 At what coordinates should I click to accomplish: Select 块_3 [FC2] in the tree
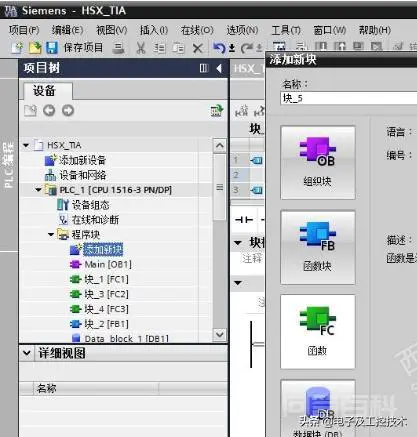point(106,294)
